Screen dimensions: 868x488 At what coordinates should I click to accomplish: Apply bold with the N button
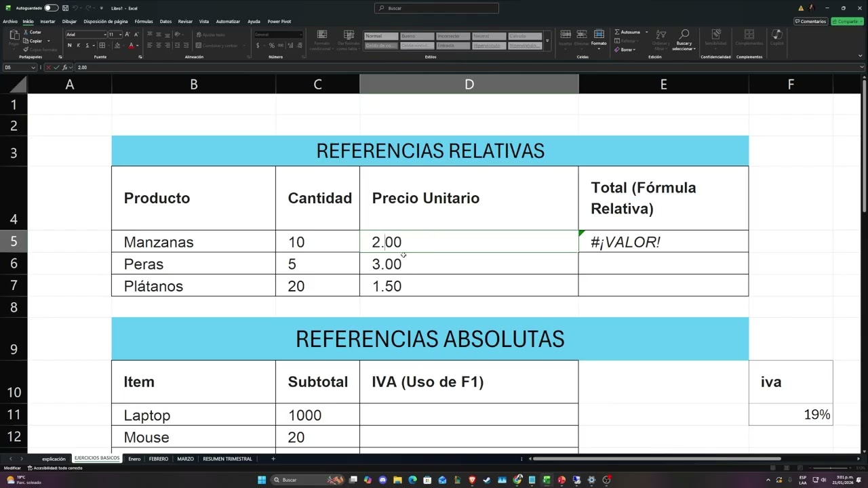(69, 45)
